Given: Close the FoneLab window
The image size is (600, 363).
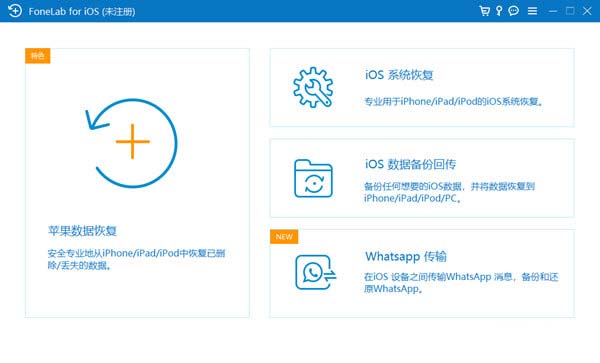Looking at the screenshot, I should (587, 11).
